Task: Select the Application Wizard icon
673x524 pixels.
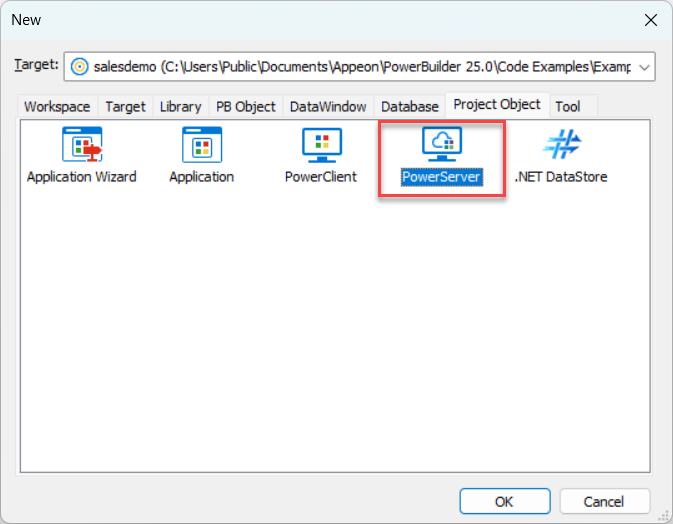Action: (81, 146)
